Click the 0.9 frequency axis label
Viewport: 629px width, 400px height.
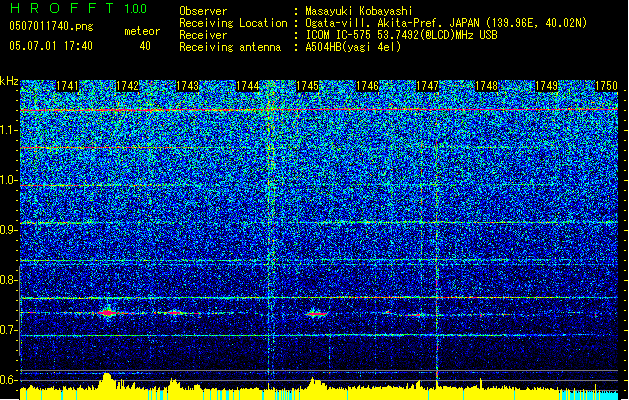[x=9, y=230]
